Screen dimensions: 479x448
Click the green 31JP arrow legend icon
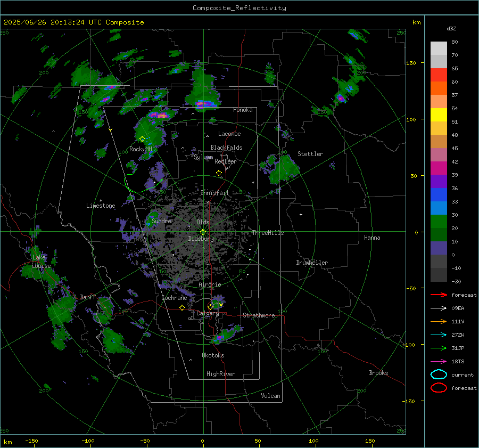[x=439, y=348]
